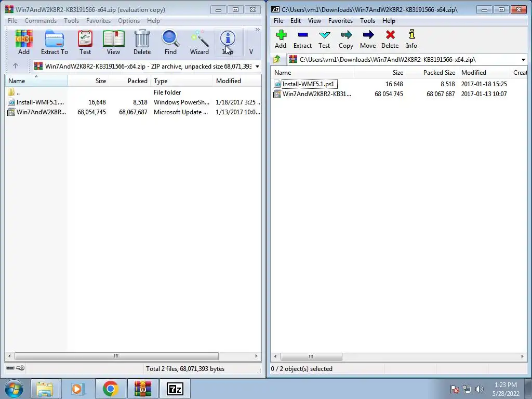Click WinRAR status bar drive icon
532x399 pixels.
click(10, 368)
